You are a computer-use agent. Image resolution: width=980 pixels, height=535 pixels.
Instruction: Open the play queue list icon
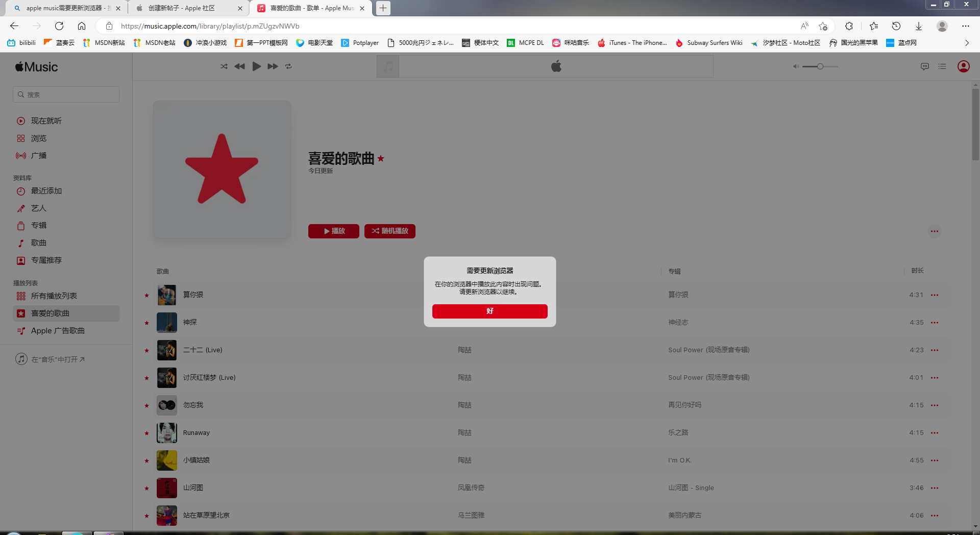tap(942, 66)
